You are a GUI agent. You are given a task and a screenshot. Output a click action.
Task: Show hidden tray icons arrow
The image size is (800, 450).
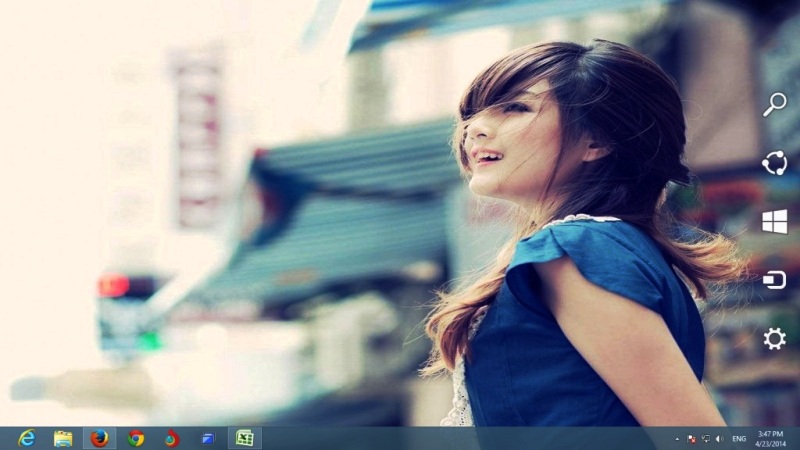click(677, 439)
